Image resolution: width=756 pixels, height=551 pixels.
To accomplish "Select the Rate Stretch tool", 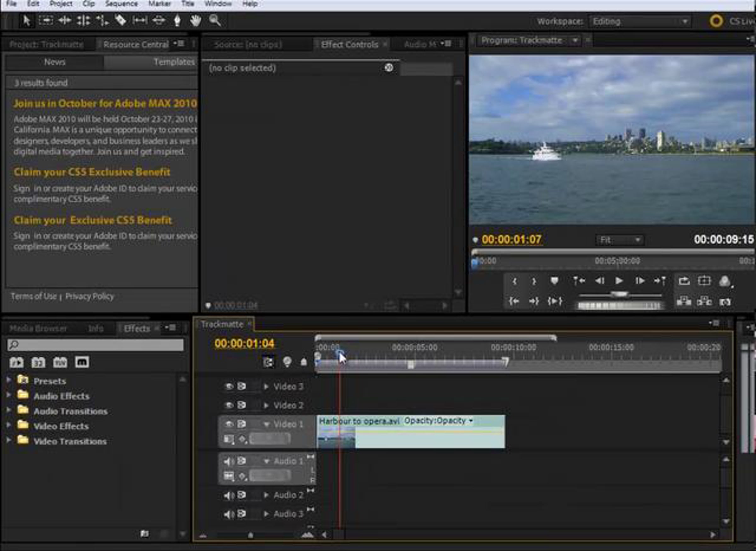I will (102, 21).
